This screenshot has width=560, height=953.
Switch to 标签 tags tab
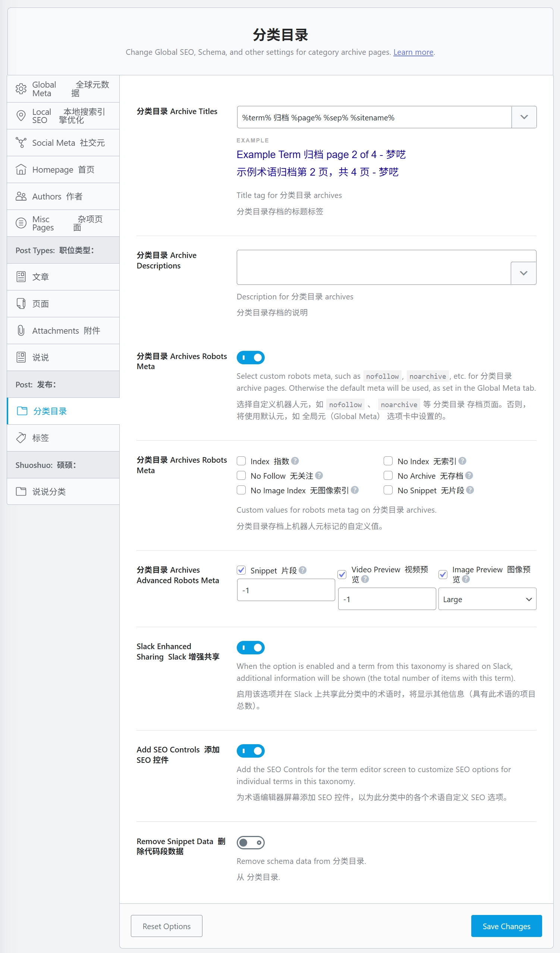point(63,438)
